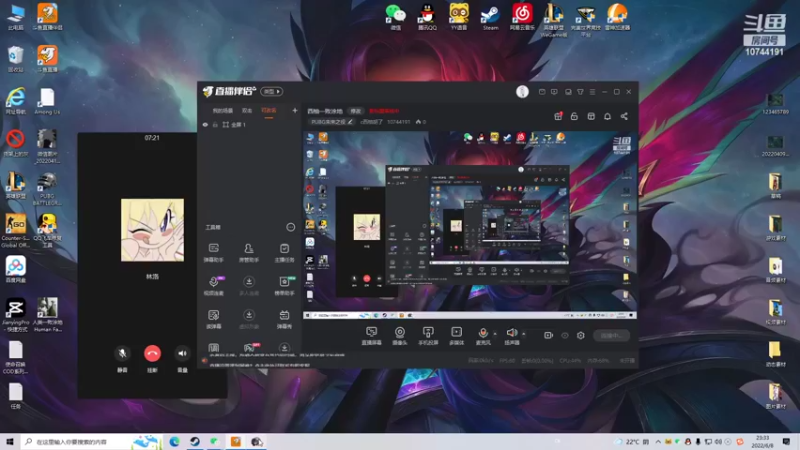
Task: Mute the microphone in the call window
Action: pos(122,353)
